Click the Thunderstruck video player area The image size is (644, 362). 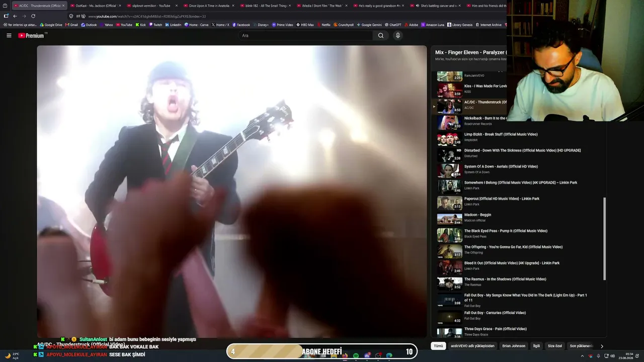tap(231, 191)
